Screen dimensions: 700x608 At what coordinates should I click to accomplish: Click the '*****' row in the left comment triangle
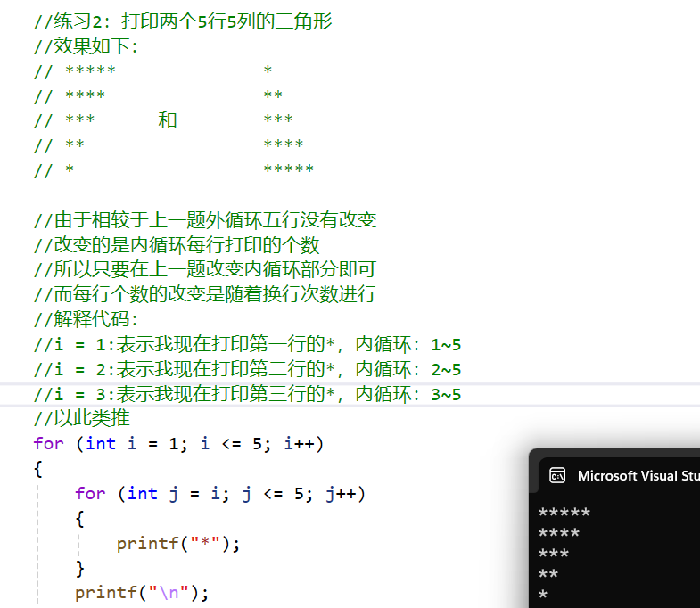(91, 70)
